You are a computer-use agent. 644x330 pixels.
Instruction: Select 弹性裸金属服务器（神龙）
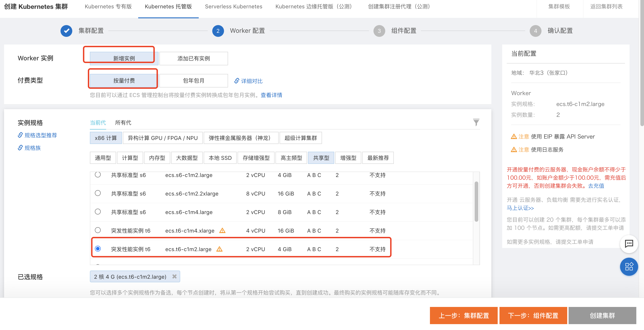click(x=241, y=138)
